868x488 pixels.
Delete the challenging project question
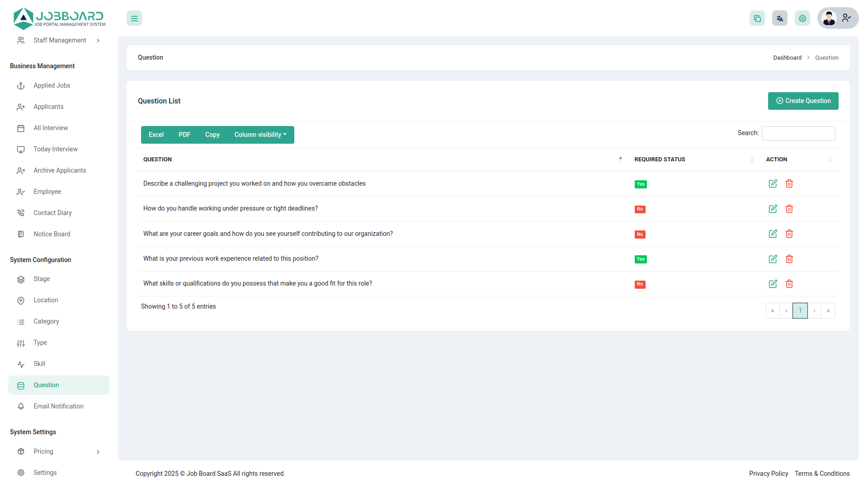pyautogui.click(x=789, y=183)
